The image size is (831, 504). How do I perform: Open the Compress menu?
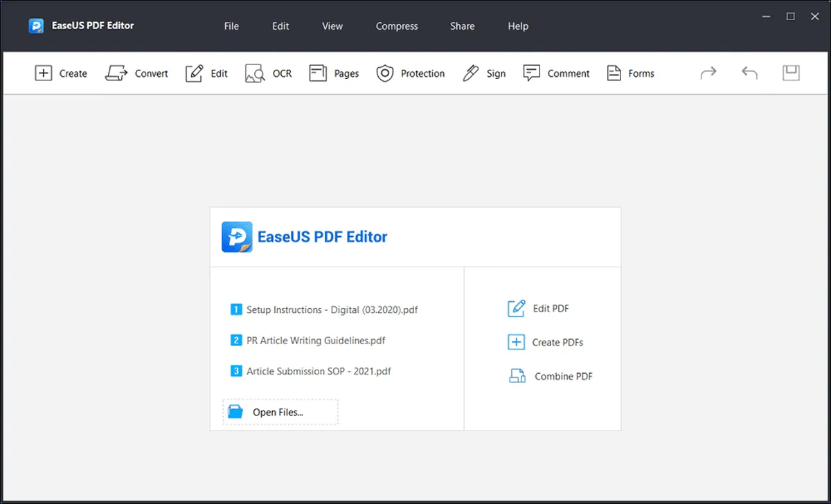pyautogui.click(x=397, y=26)
